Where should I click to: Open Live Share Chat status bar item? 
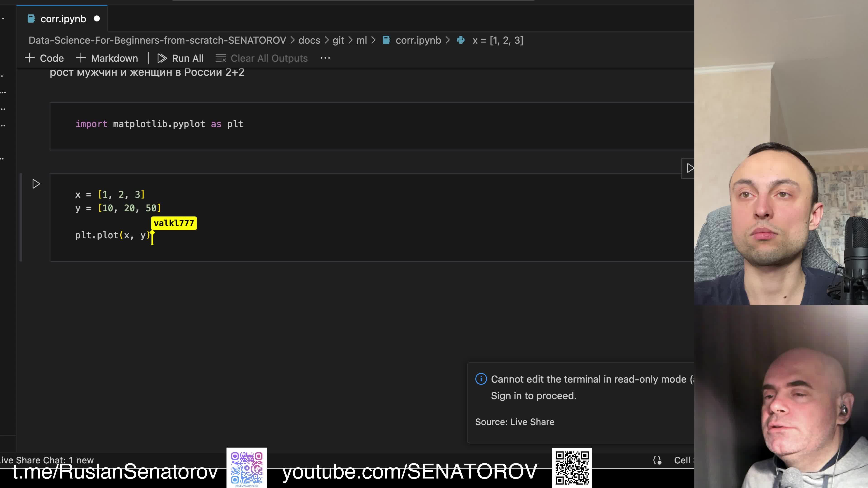[x=47, y=460]
